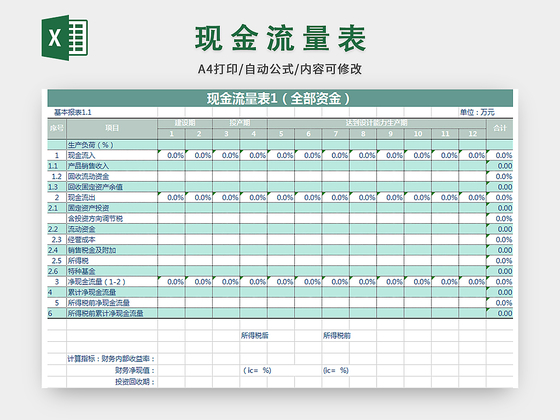Click the 净现金流量 value under column 9

point(394,282)
